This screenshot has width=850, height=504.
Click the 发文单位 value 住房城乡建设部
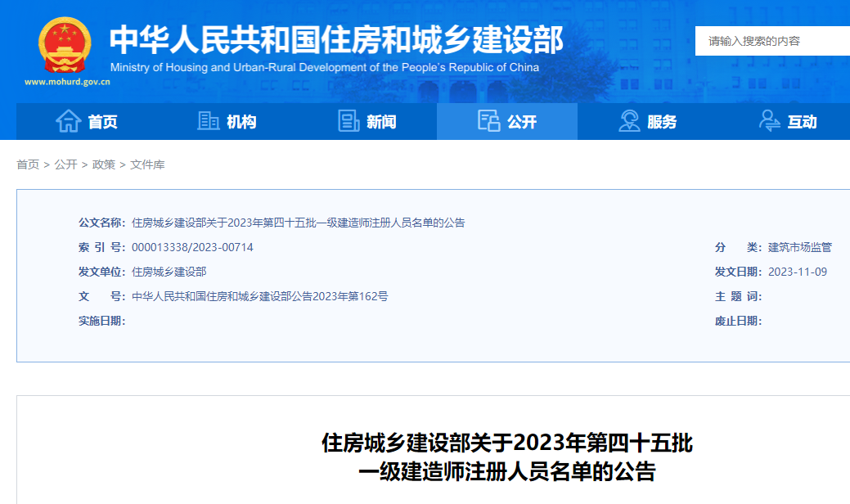pyautogui.click(x=169, y=272)
